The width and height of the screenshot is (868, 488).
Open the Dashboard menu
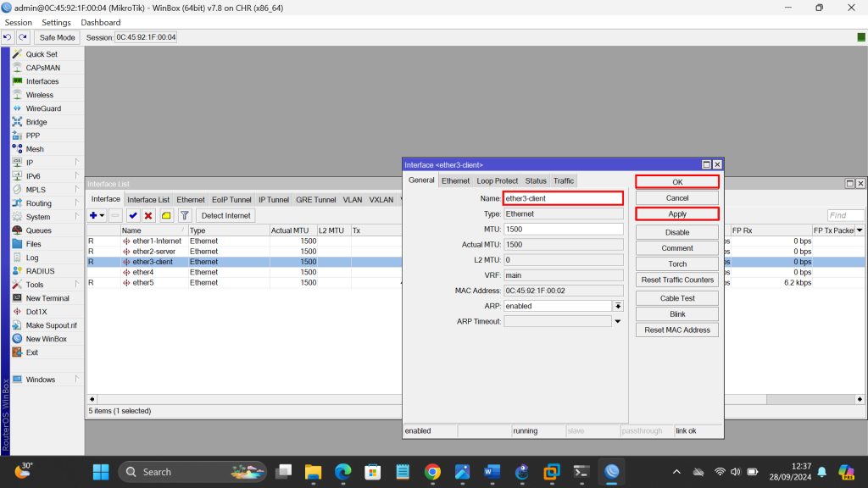tap(100, 23)
